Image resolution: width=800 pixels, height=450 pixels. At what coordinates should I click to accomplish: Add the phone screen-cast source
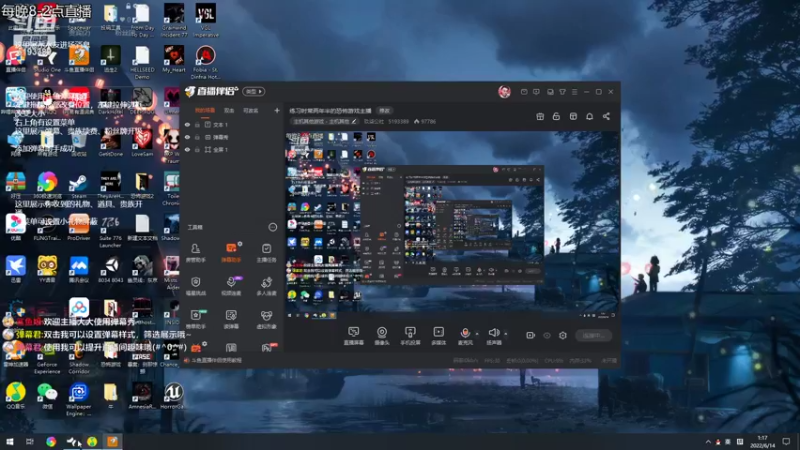410,336
